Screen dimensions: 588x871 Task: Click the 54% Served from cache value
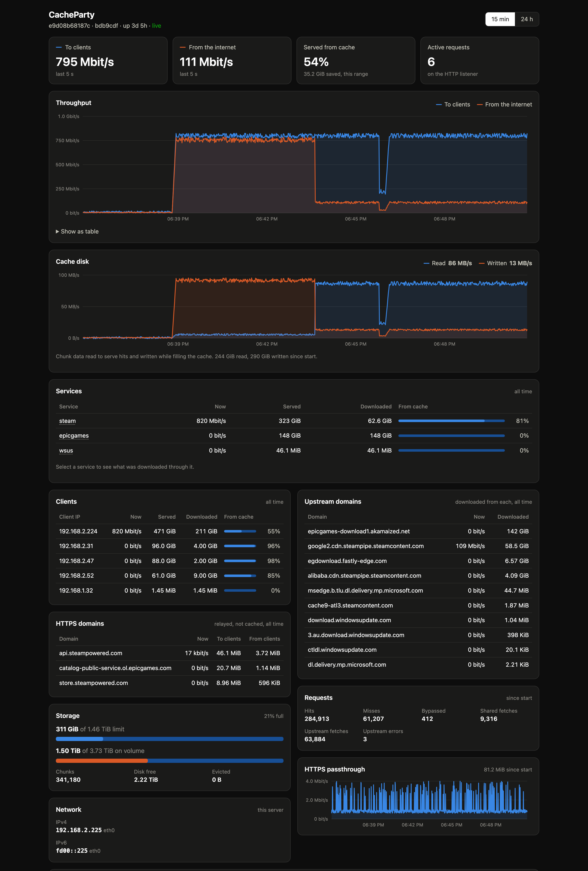click(316, 62)
